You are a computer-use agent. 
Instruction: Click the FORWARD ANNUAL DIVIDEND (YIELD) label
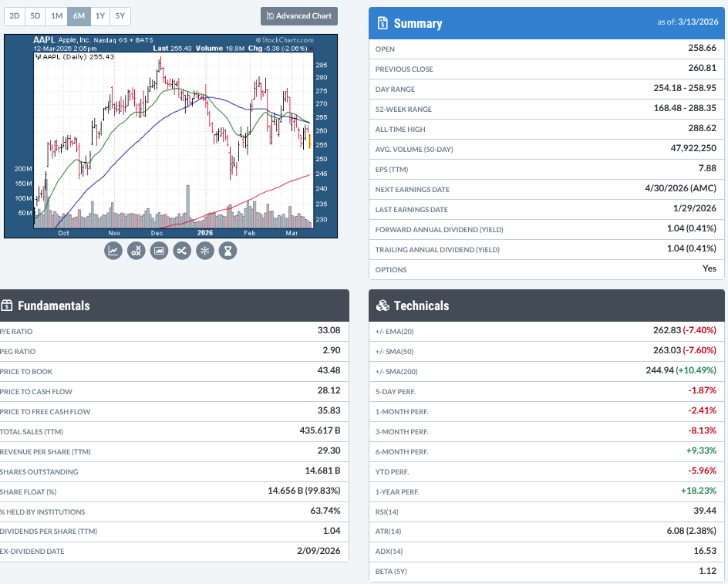(440, 230)
